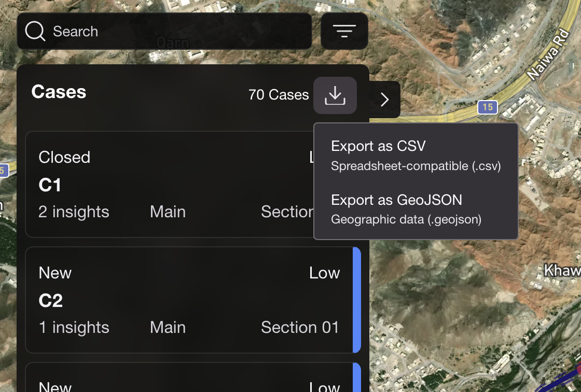Collapse the Cases panel with the chevron arrow
The height and width of the screenshot is (392, 581).
[x=384, y=100]
